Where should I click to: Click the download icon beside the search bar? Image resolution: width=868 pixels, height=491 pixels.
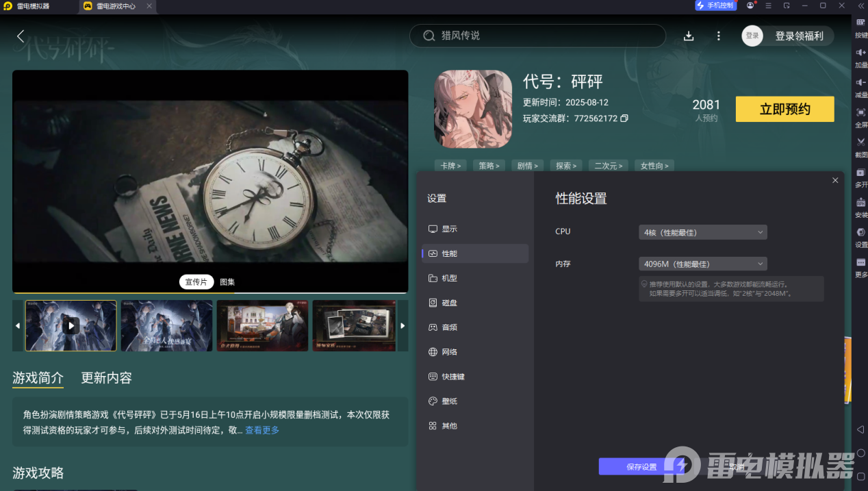(x=689, y=36)
